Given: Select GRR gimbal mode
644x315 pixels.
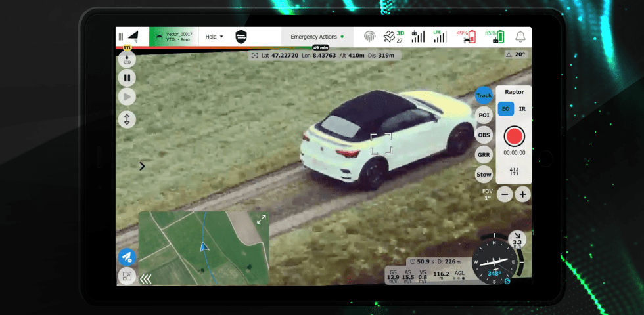Looking at the screenshot, I should [484, 155].
